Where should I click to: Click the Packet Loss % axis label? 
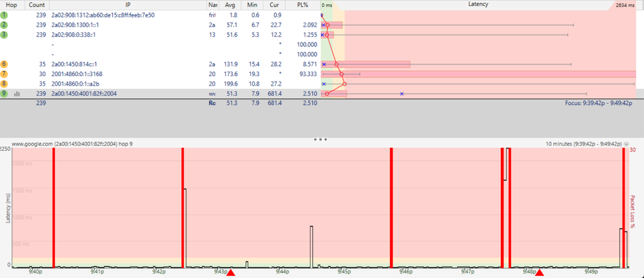[x=632, y=212]
